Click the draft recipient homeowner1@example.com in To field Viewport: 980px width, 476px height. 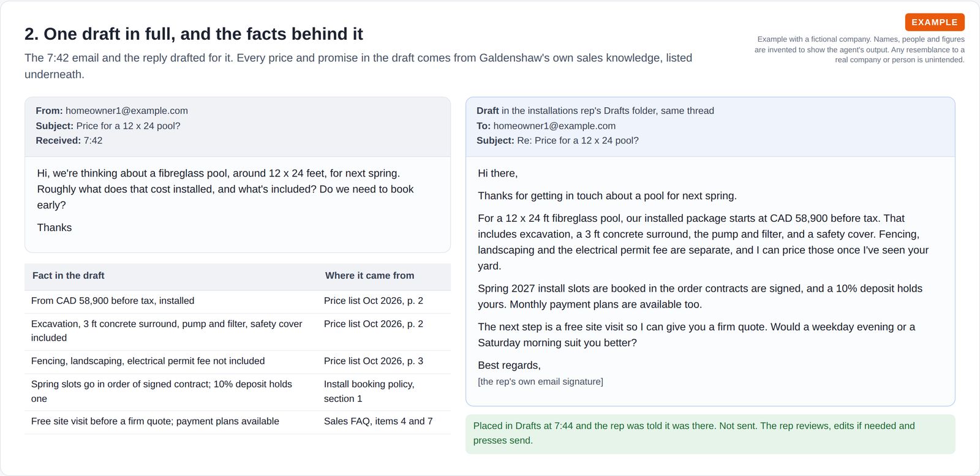(x=554, y=126)
